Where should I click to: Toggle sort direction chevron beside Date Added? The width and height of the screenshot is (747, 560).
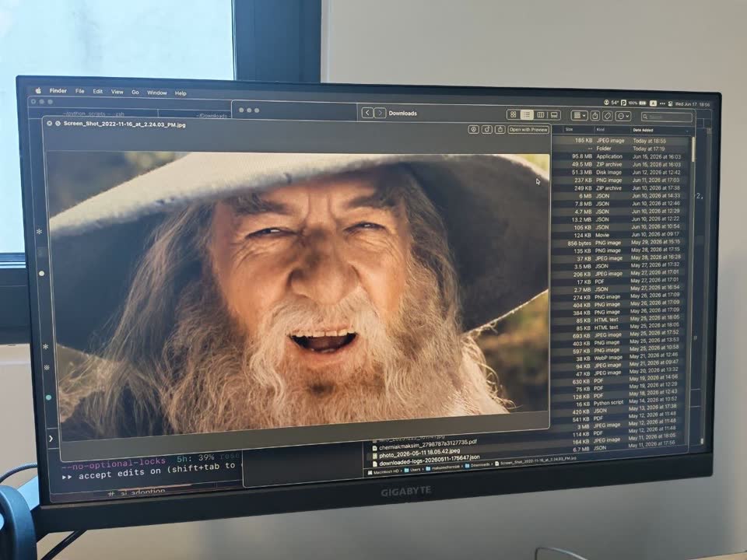click(687, 131)
